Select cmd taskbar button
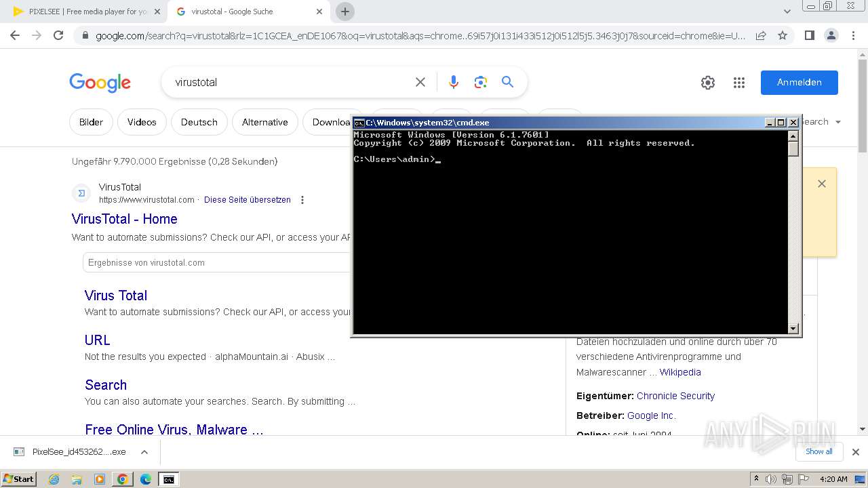The width and height of the screenshot is (868, 488). (168, 479)
